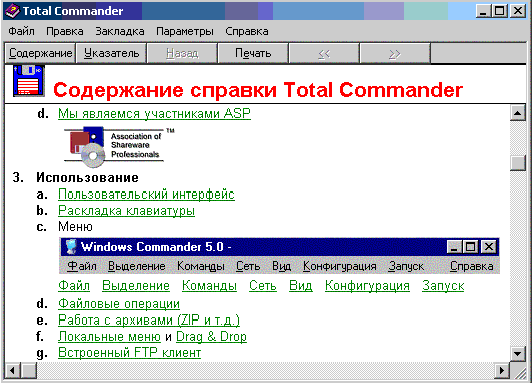Open the Параметры menu

[185, 31]
